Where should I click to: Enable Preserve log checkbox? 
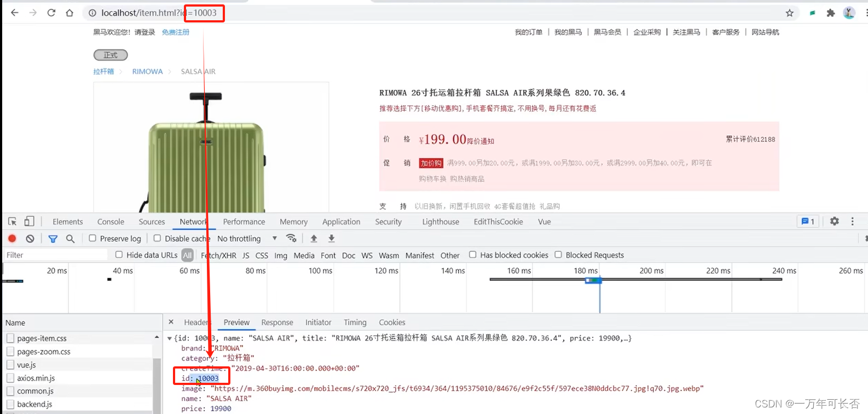92,238
